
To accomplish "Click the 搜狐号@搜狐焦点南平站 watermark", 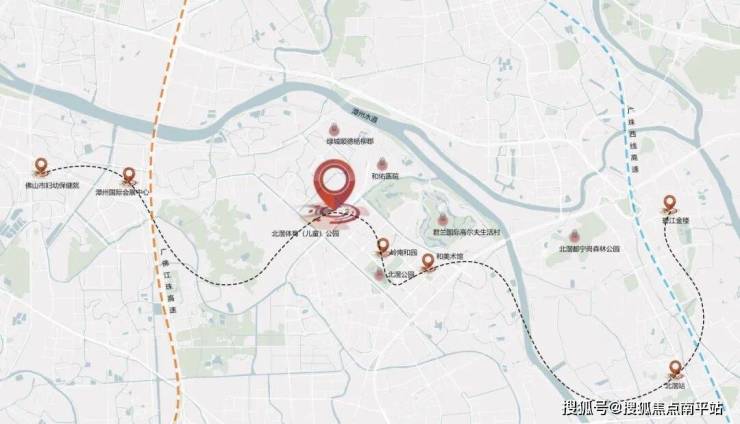I will [x=642, y=408].
